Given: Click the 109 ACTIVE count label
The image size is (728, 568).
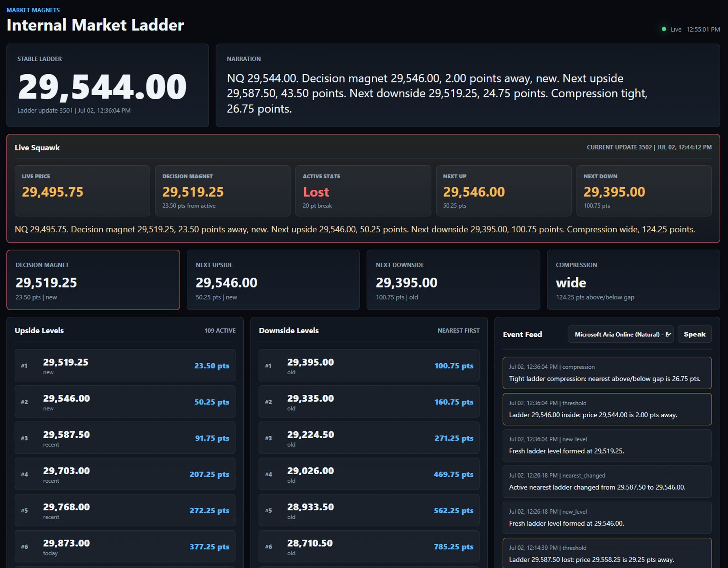Looking at the screenshot, I should pyautogui.click(x=220, y=331).
